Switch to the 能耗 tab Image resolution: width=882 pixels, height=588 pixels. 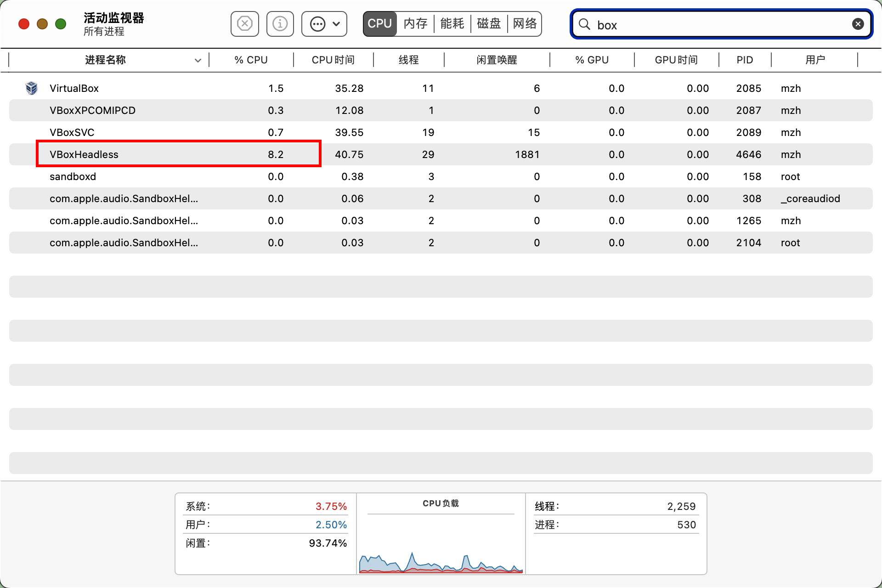pos(452,23)
